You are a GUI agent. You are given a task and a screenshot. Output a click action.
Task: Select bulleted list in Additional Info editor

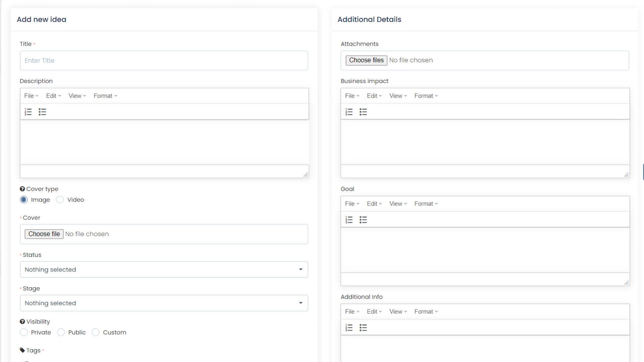coord(363,327)
